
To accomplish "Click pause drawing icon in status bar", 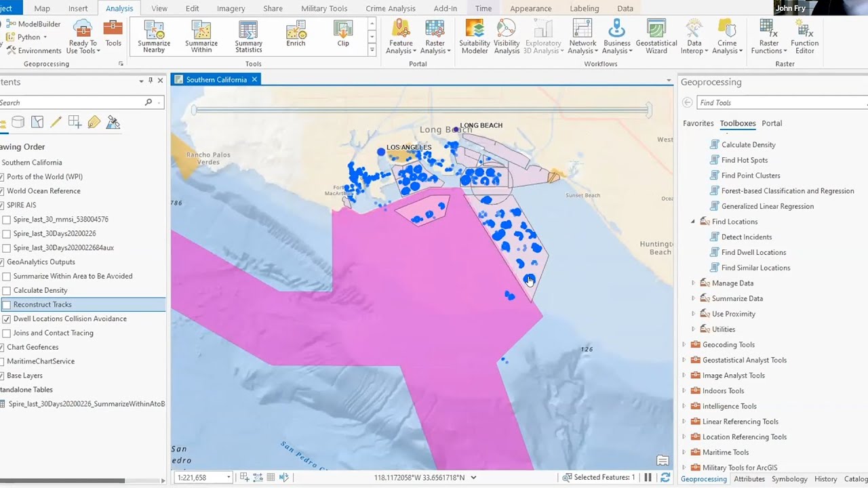I will click(x=648, y=477).
